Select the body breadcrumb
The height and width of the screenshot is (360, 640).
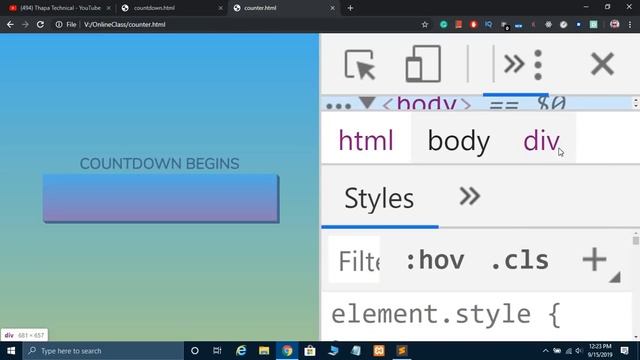[x=458, y=141]
